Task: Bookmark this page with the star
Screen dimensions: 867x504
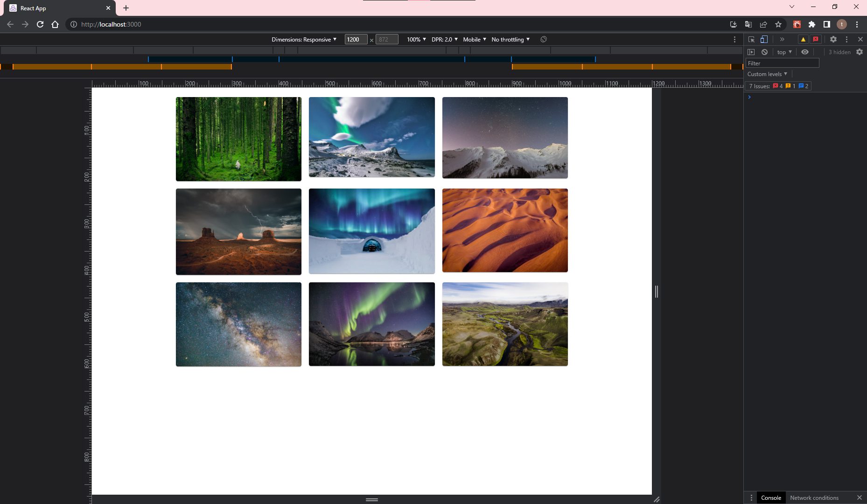Action: 778,24
